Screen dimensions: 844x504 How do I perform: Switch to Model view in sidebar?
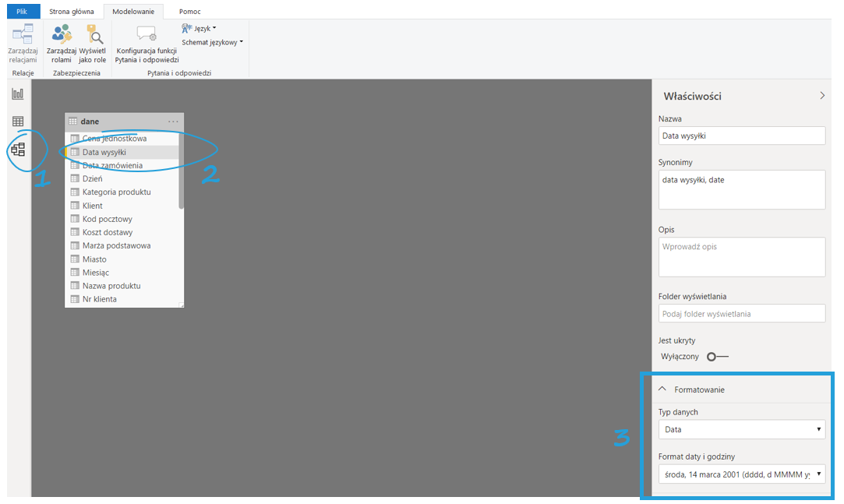tap(18, 149)
